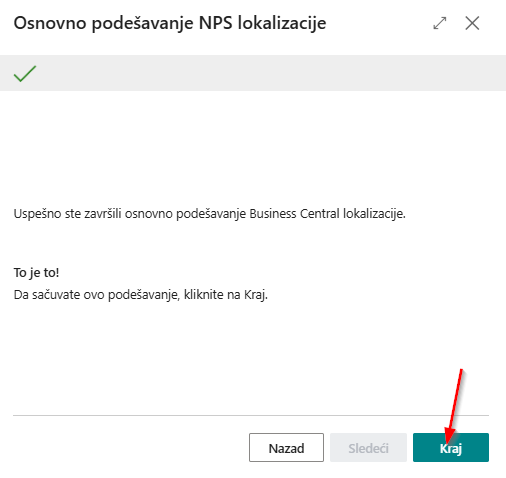
Task: Click the word 'kliknite' in the instruction line
Action: 203,295
